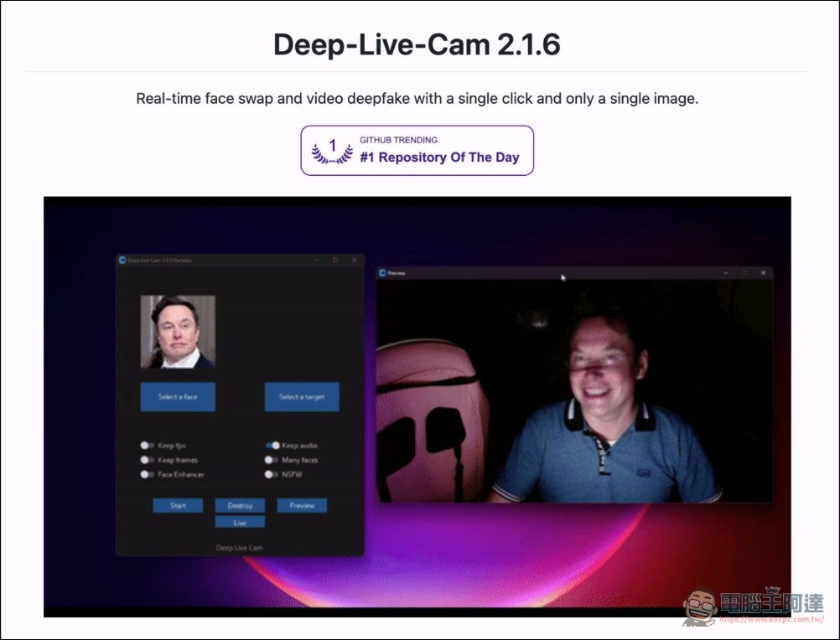
Task: Click the Preview window title text
Action: pyautogui.click(x=397, y=273)
